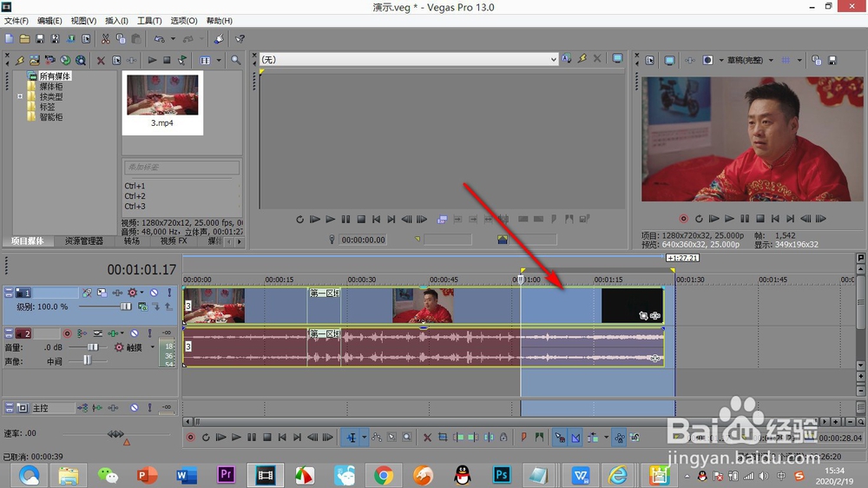Open the What's This help cursor icon
The width and height of the screenshot is (868, 488).
240,39
